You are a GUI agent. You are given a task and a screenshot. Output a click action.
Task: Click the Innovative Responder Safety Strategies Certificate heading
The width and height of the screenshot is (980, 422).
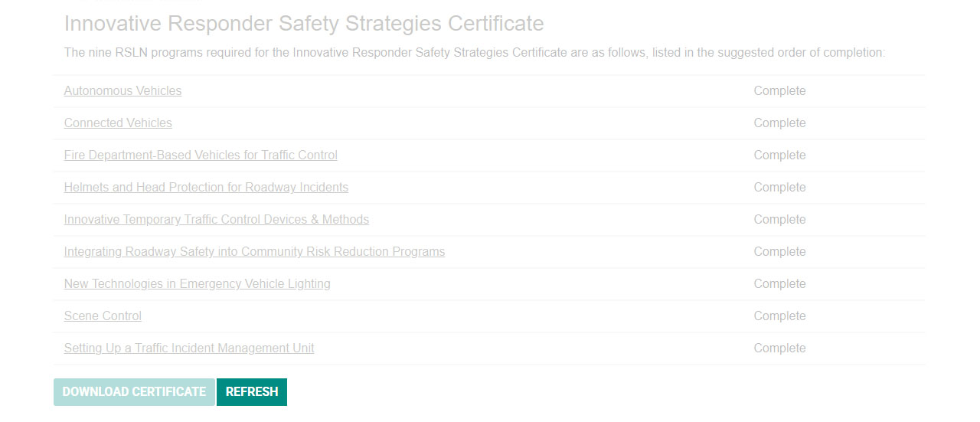[x=304, y=24]
